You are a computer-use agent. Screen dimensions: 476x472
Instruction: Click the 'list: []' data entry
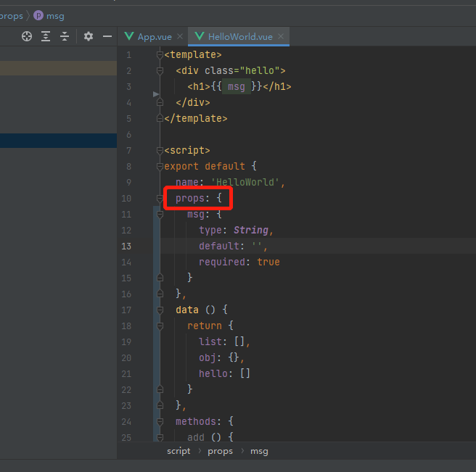pos(221,342)
